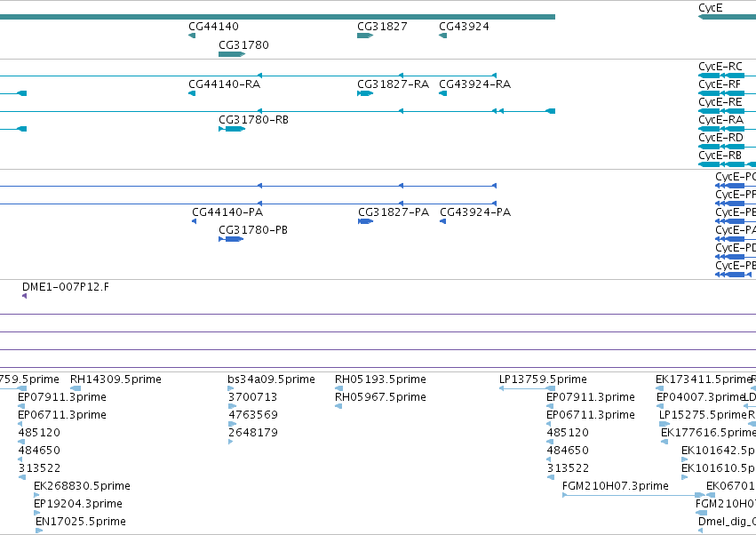This screenshot has height=535, width=756.
Task: Select the CycE gene label
Action: point(710,8)
